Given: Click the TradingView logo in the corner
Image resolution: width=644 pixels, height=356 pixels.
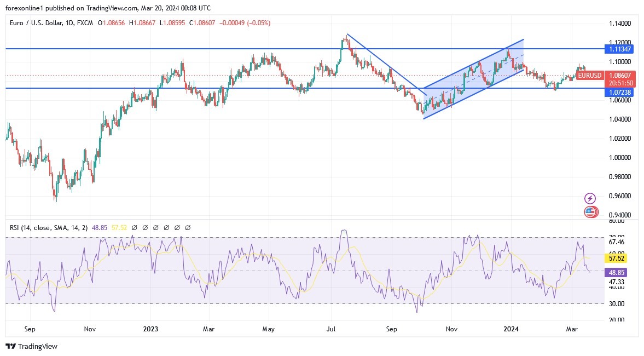Looking at the screenshot, I should click(x=32, y=346).
